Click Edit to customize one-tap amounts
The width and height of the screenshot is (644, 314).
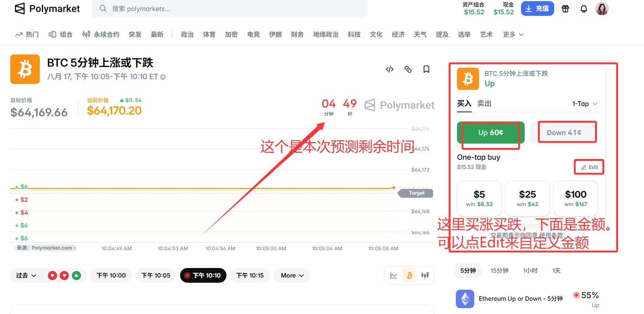pos(590,167)
